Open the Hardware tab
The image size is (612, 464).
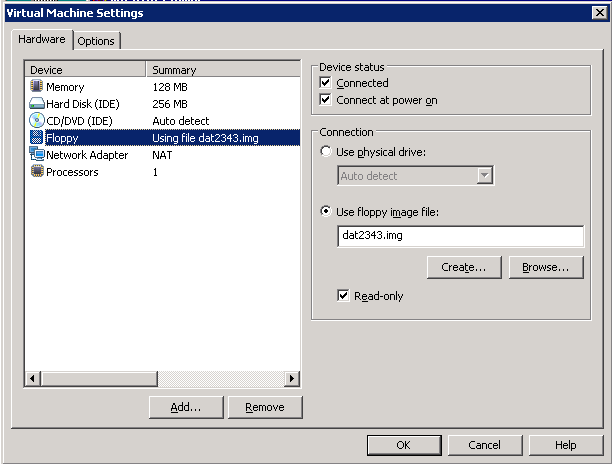(x=43, y=39)
